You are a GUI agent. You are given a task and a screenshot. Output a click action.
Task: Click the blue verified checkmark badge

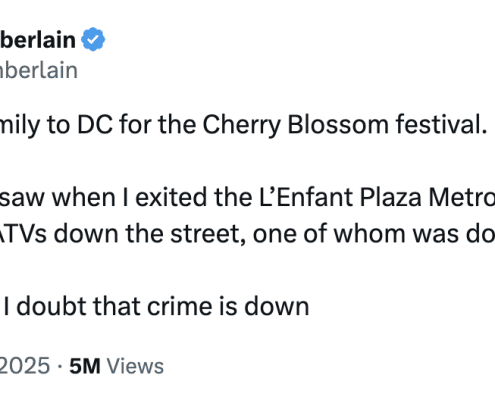click(x=93, y=39)
